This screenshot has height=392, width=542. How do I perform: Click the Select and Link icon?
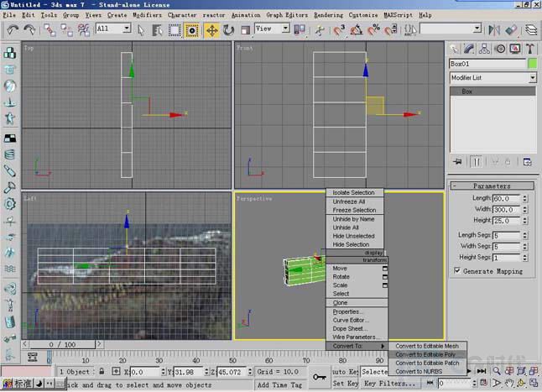(50, 30)
